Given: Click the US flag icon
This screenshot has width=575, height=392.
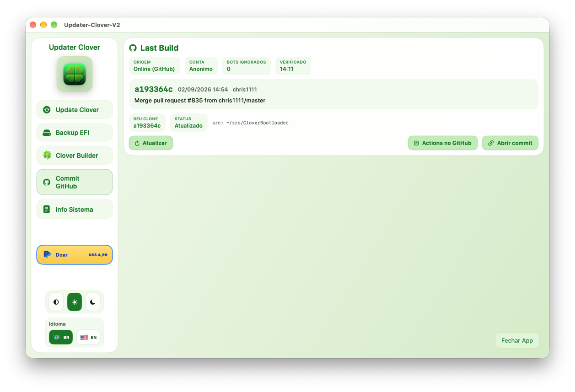Looking at the screenshot, I should point(84,337).
